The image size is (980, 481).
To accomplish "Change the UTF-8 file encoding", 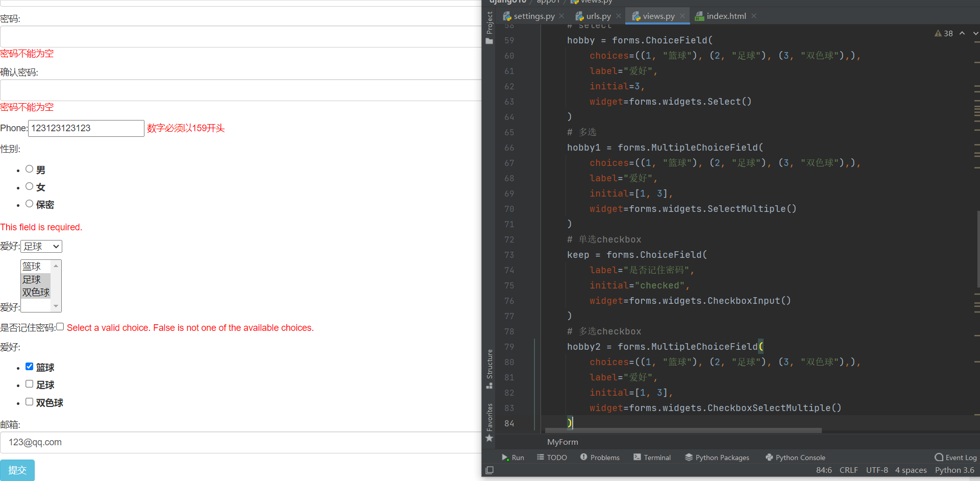I will coord(877,470).
